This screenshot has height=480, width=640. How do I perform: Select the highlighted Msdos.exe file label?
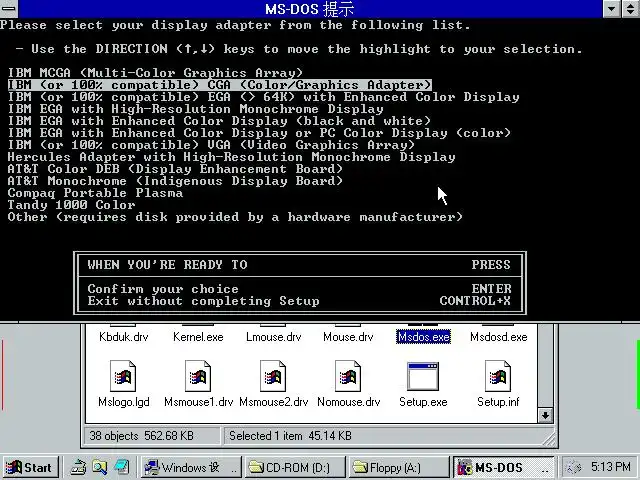pyautogui.click(x=423, y=337)
